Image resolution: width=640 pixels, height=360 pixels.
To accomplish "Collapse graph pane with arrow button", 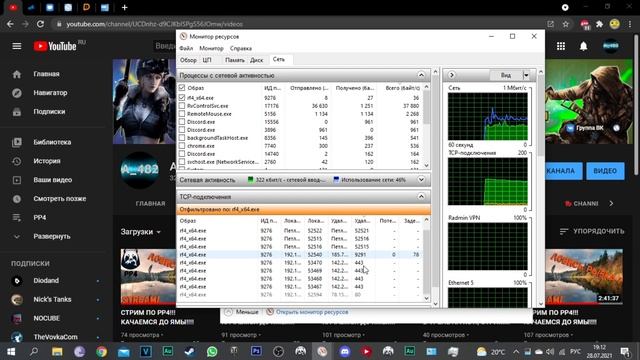I will [451, 75].
